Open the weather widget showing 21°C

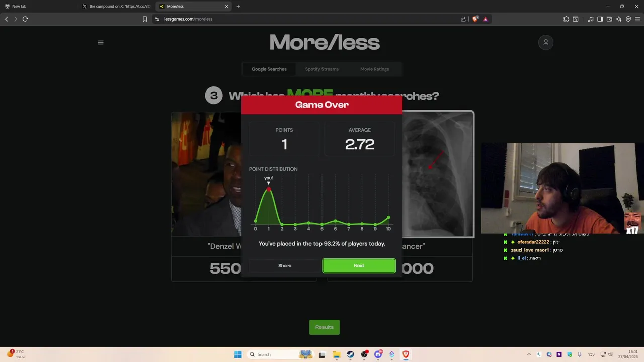pyautogui.click(x=15, y=354)
